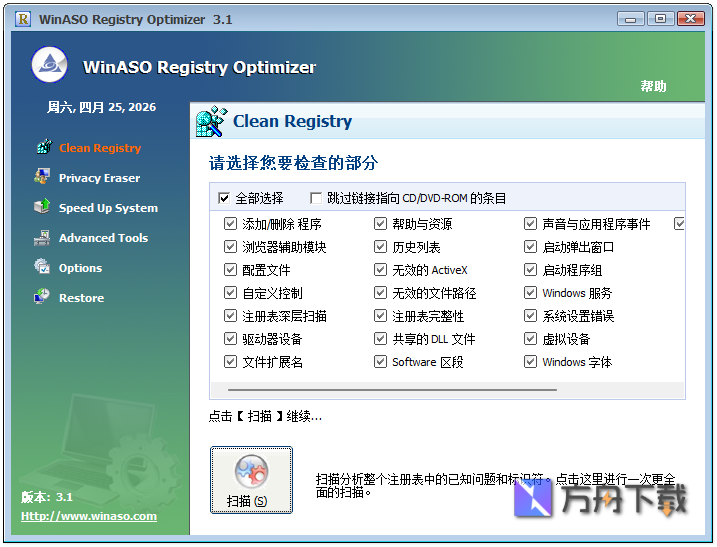Toggle the 全部选择 checkbox
Screen dimensions: 717x547
click(224, 198)
